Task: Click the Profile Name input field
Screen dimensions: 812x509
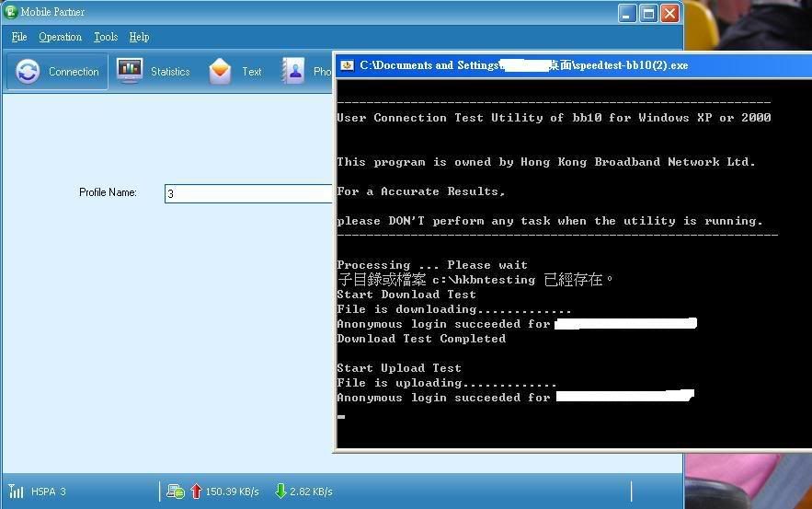Action: [248, 194]
